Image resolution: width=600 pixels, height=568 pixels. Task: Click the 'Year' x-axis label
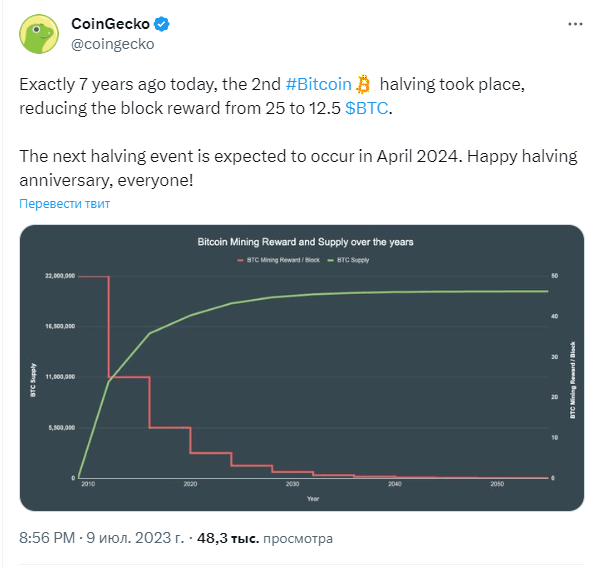(x=314, y=498)
